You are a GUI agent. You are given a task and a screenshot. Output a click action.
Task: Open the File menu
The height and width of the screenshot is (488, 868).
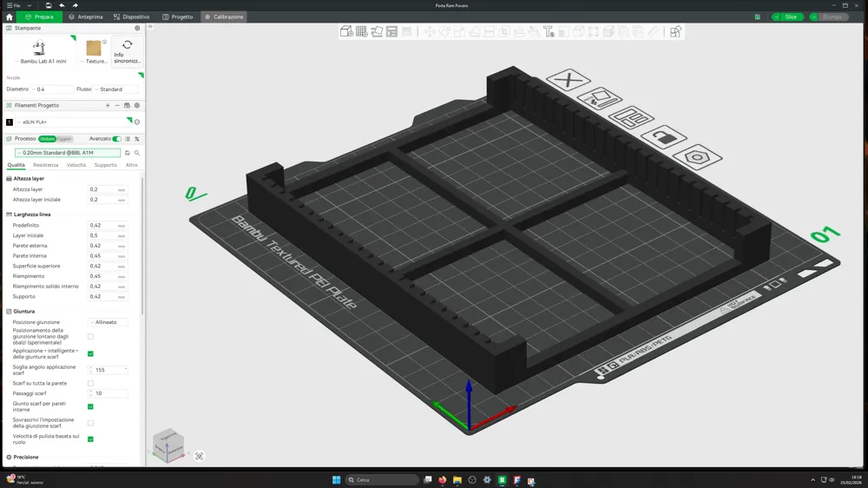pos(14,5)
